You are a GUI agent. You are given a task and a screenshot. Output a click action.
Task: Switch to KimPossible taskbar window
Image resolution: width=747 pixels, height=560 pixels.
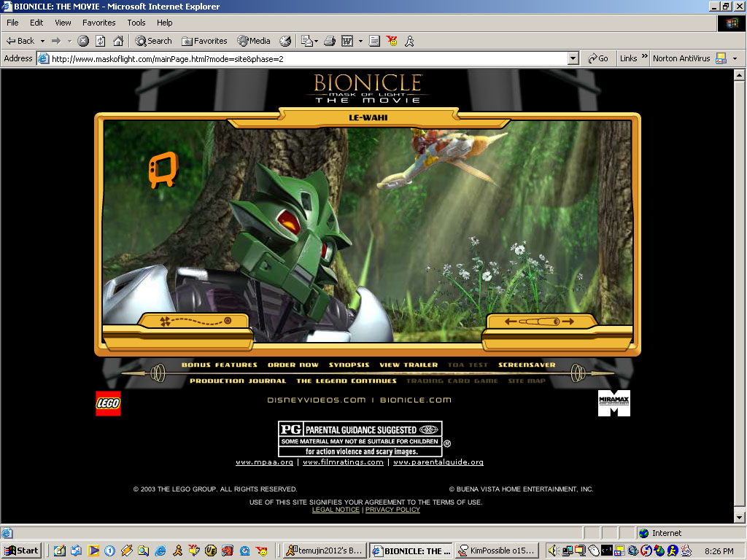coord(497,551)
